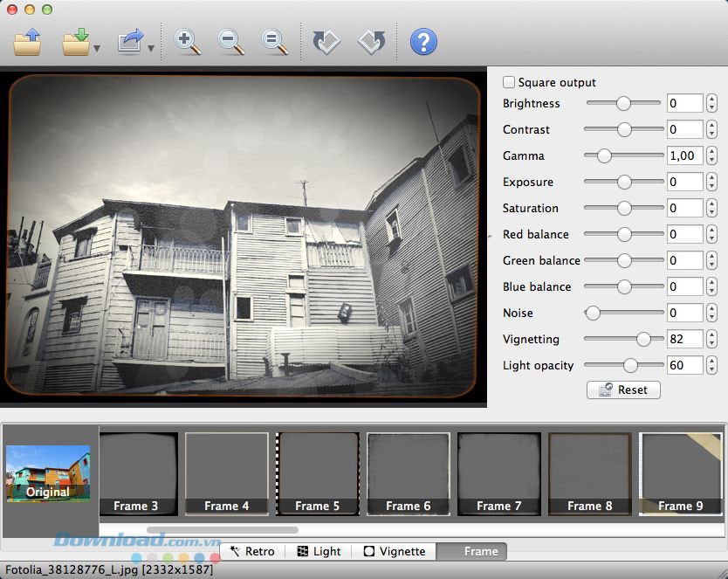This screenshot has width=728, height=579.
Task: Enable the Square output checkbox
Action: 509,83
